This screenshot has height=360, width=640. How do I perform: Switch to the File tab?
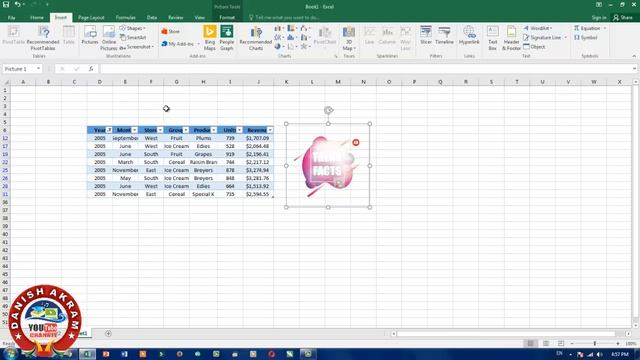[x=11, y=18]
